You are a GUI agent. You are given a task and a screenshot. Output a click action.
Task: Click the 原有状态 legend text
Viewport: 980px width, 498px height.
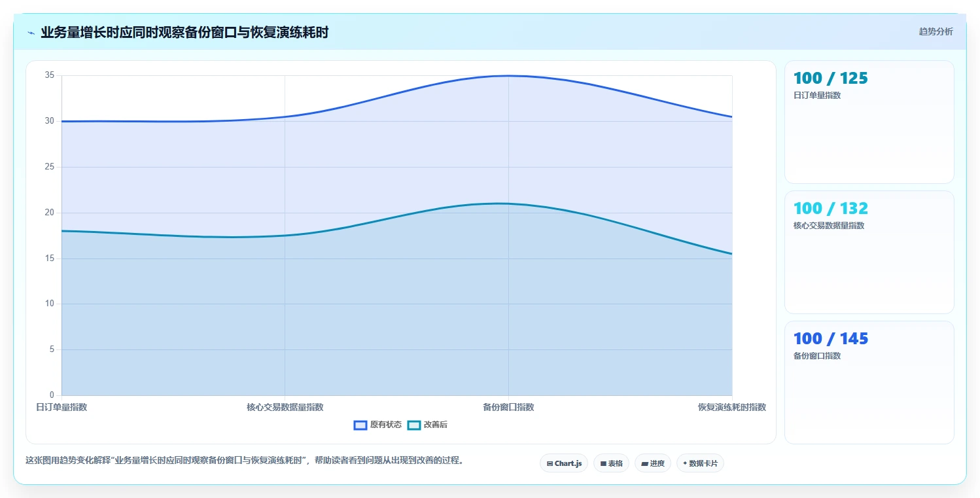point(386,425)
